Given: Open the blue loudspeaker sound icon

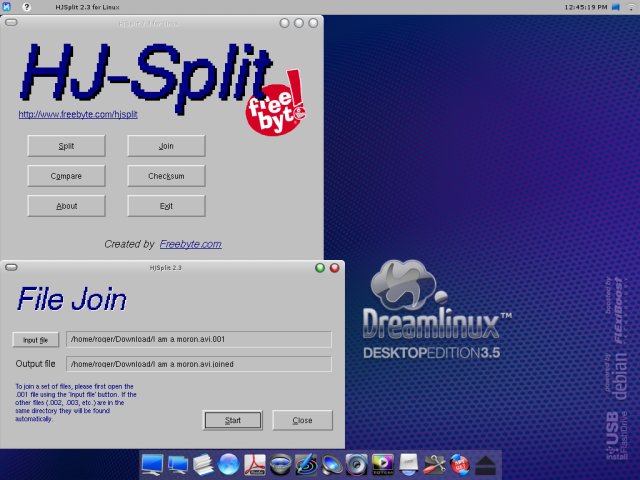Looking at the screenshot, I should tap(332, 465).
